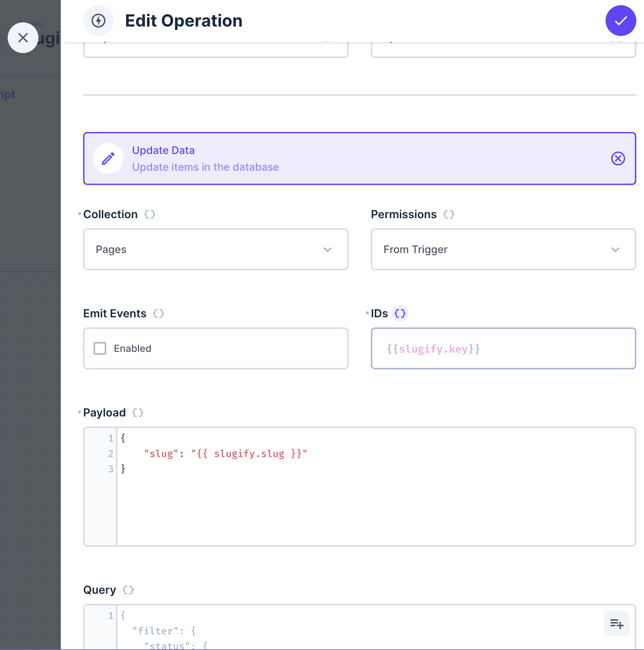This screenshot has width=644, height=650.
Task: Deselect the Update Data operation type
Action: coord(618,158)
